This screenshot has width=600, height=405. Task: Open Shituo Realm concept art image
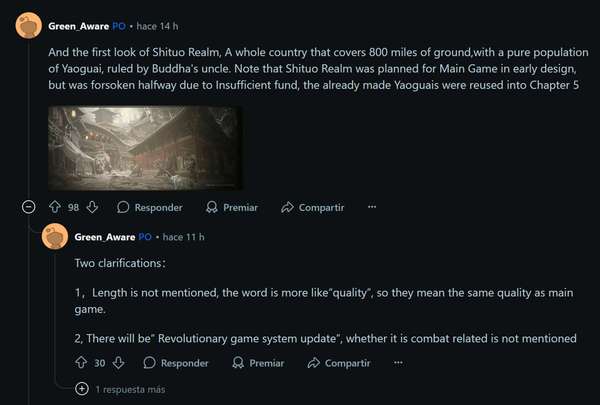[146, 147]
